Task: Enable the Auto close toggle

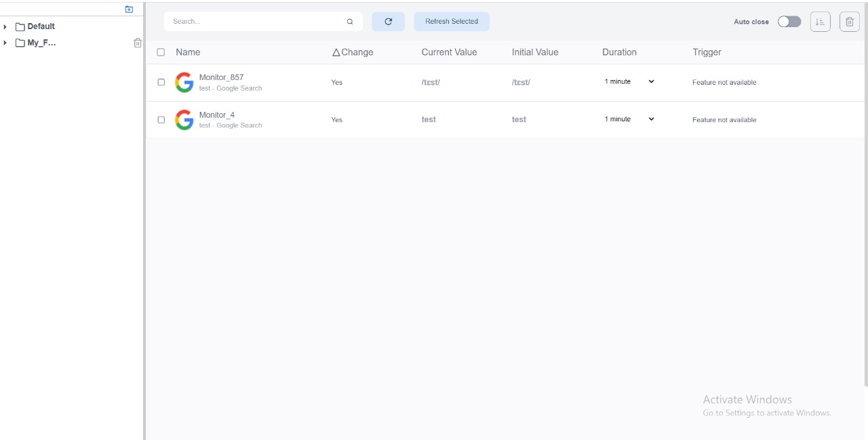Action: point(789,21)
